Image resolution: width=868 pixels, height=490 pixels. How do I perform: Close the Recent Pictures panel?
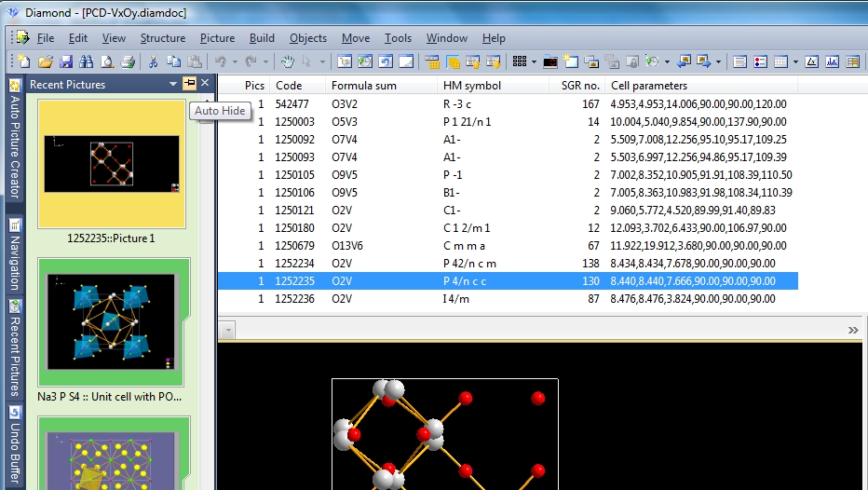(x=206, y=84)
